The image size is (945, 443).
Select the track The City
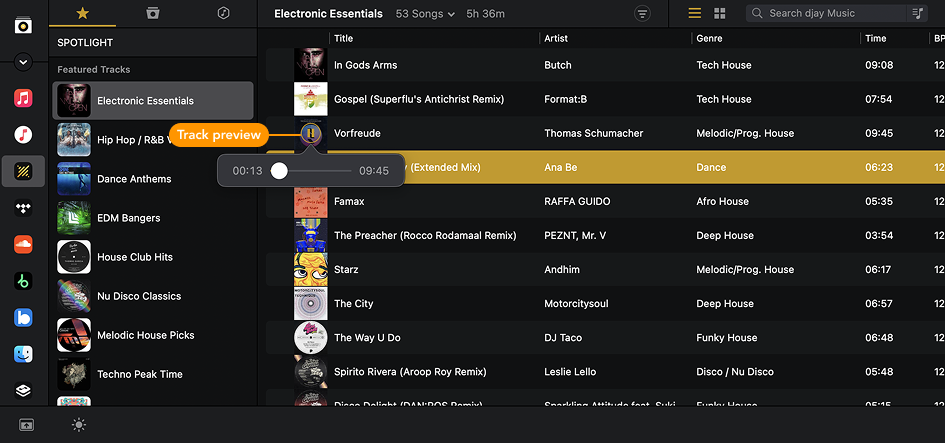(353, 304)
